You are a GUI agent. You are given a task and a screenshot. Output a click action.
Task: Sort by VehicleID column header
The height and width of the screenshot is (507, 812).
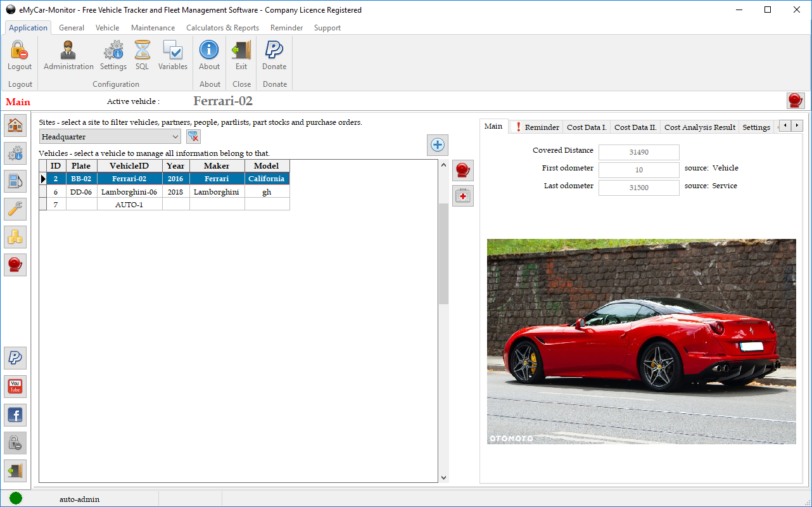129,166
